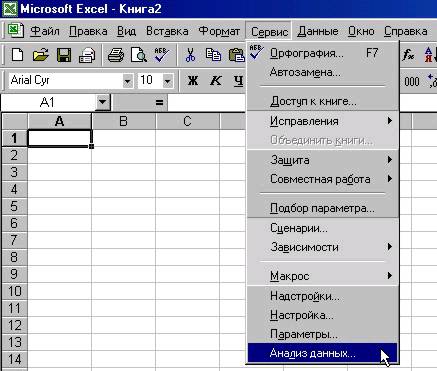This screenshot has height=371, width=437.
Task: Click the Excel application icon in the title bar
Action: [x=10, y=8]
